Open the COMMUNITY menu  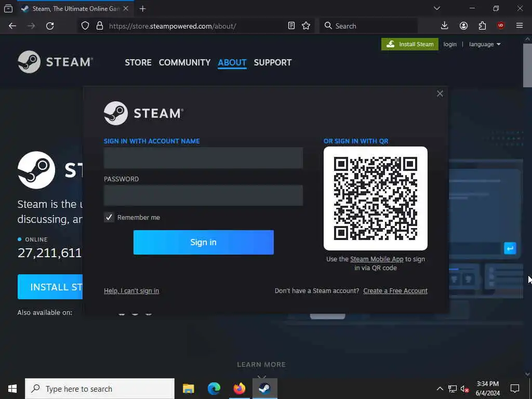click(x=184, y=62)
